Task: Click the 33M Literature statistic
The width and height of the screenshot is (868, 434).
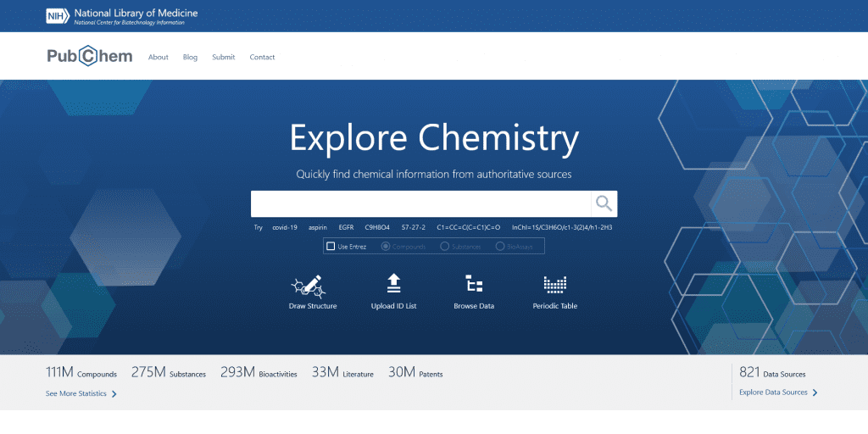Action: pyautogui.click(x=342, y=373)
